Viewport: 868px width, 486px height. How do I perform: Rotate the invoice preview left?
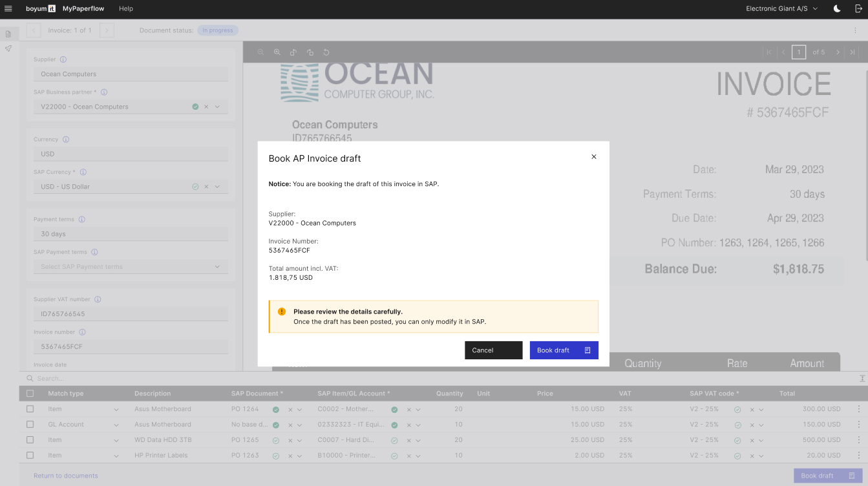coord(293,52)
